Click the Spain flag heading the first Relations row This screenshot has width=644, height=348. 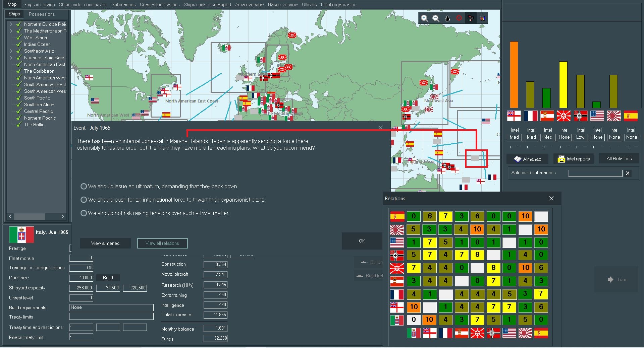pyautogui.click(x=397, y=216)
